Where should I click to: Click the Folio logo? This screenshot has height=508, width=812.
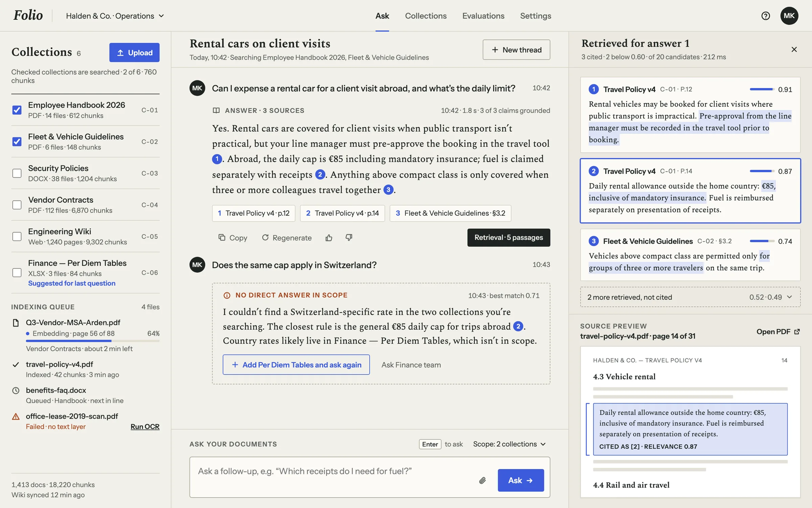[28, 15]
